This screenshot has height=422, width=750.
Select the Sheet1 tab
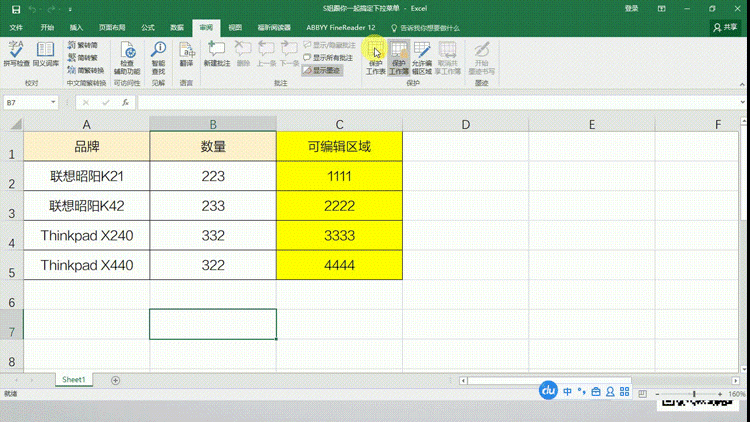[74, 379]
